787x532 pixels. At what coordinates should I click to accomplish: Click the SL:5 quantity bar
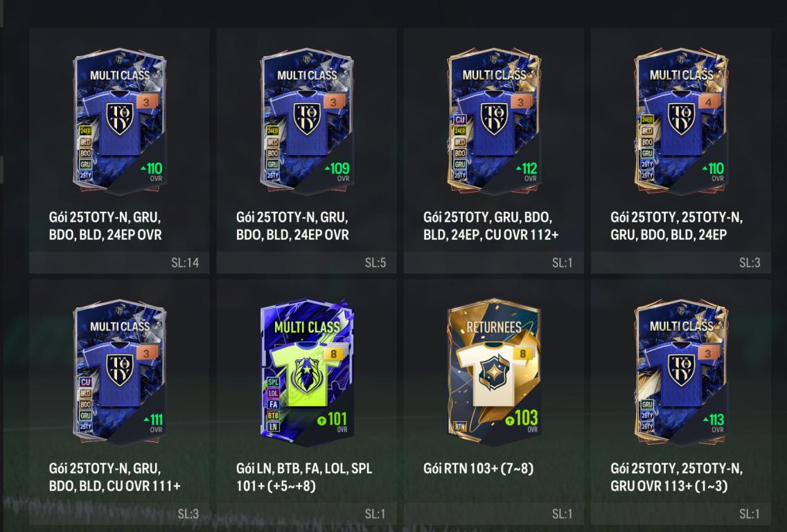point(307,263)
